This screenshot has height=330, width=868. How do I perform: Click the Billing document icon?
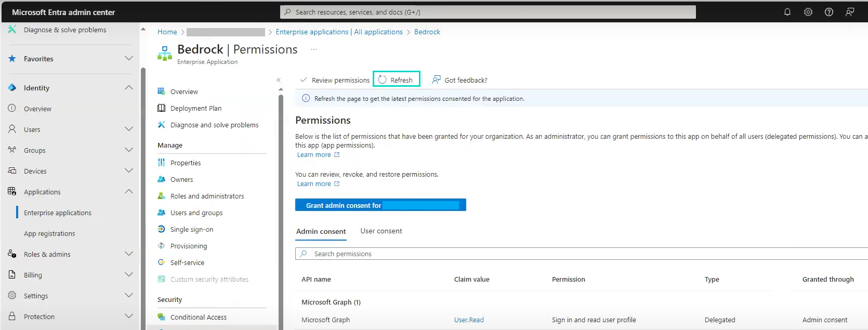click(x=12, y=275)
